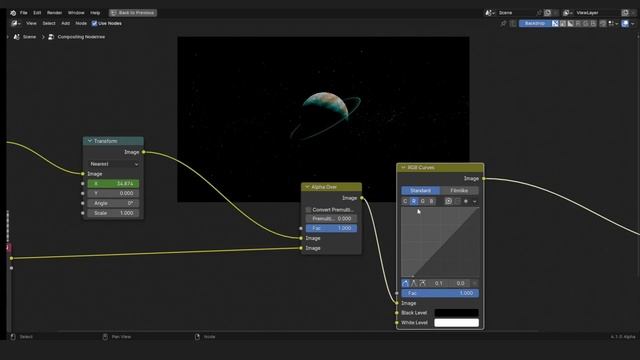Select the B curve channel

[x=431, y=201]
